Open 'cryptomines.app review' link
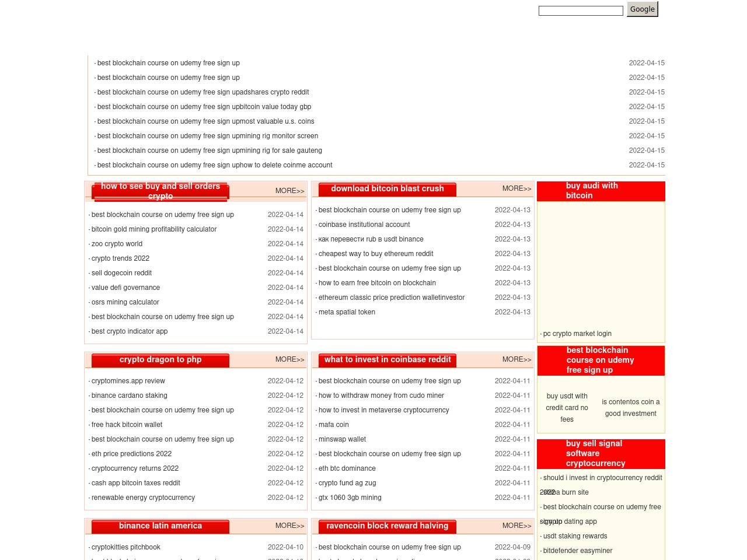This screenshot has width=747, height=560. (128, 381)
